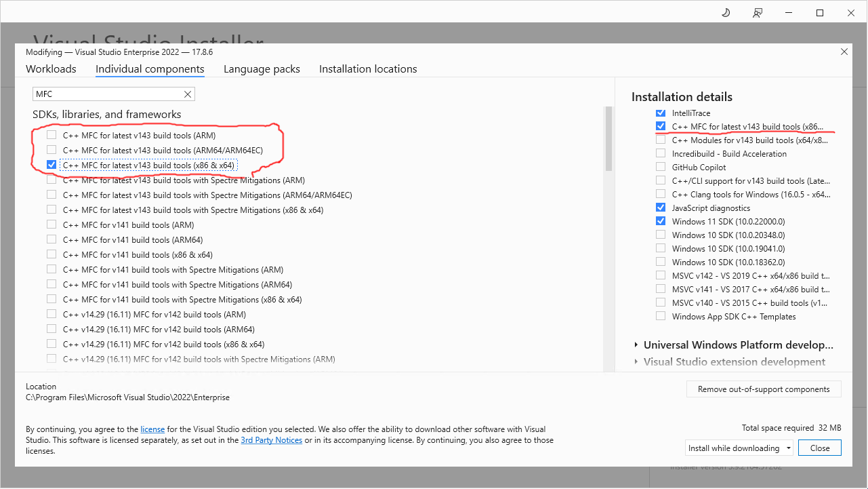
Task: Check C++ Modules for v143 build tools
Action: 661,140
